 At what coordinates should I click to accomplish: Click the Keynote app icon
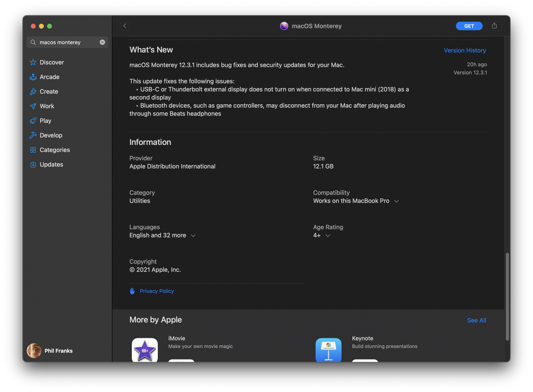(328, 350)
